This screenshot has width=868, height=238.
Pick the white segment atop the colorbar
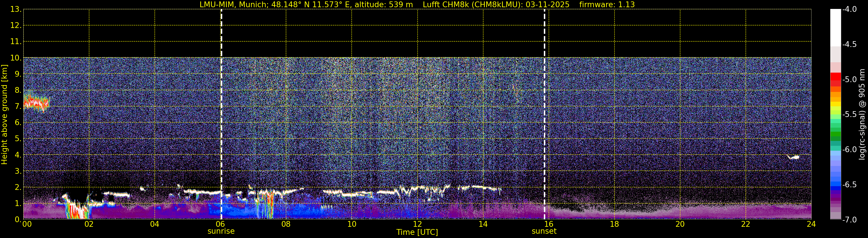pyautogui.click(x=835, y=28)
